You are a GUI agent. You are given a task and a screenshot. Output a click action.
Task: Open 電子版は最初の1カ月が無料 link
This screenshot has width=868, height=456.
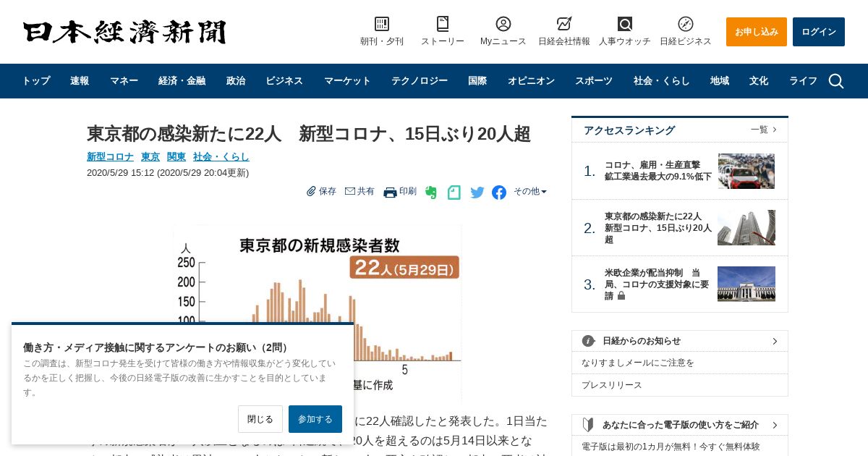coord(671,447)
